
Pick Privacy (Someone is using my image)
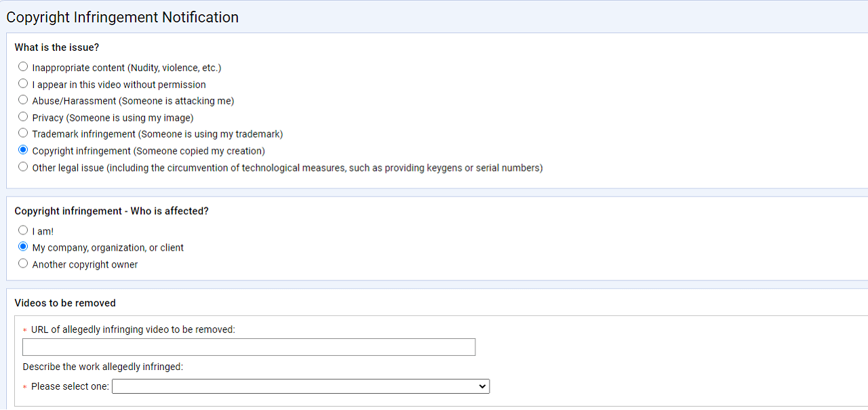pos(23,117)
